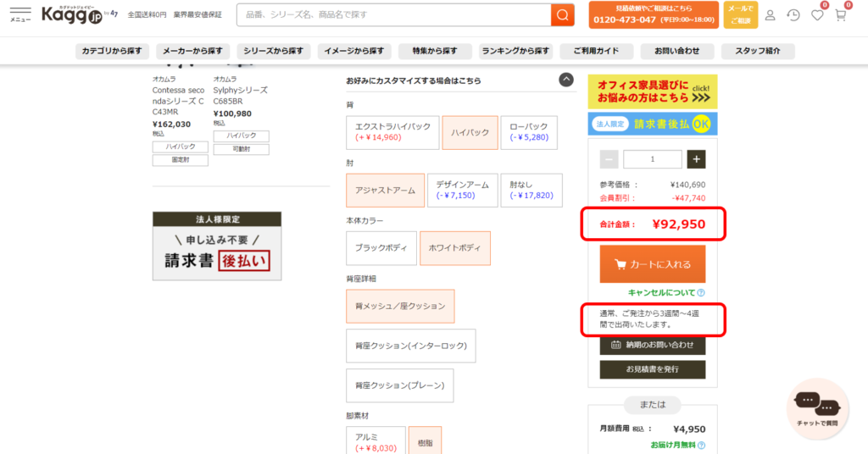Click 可動肘 tag under Sylphy product
Viewport: 868px width, 454px height.
coord(242,149)
